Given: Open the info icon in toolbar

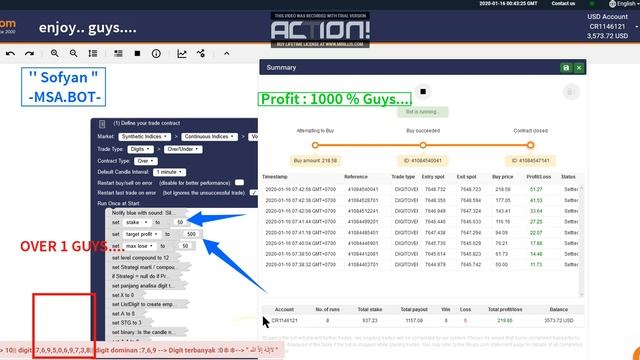Looking at the screenshot, I should click(156, 53).
